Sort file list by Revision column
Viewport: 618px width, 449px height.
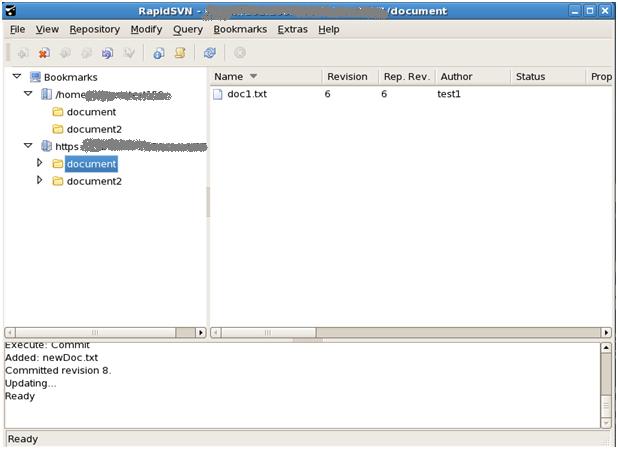click(x=350, y=76)
